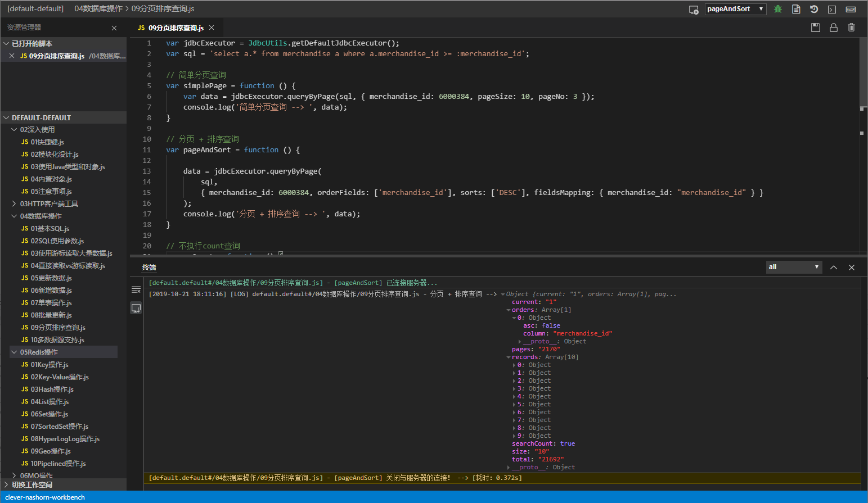Open 09Geo操作.js file
Viewport: 868px width, 503px height.
51,451
